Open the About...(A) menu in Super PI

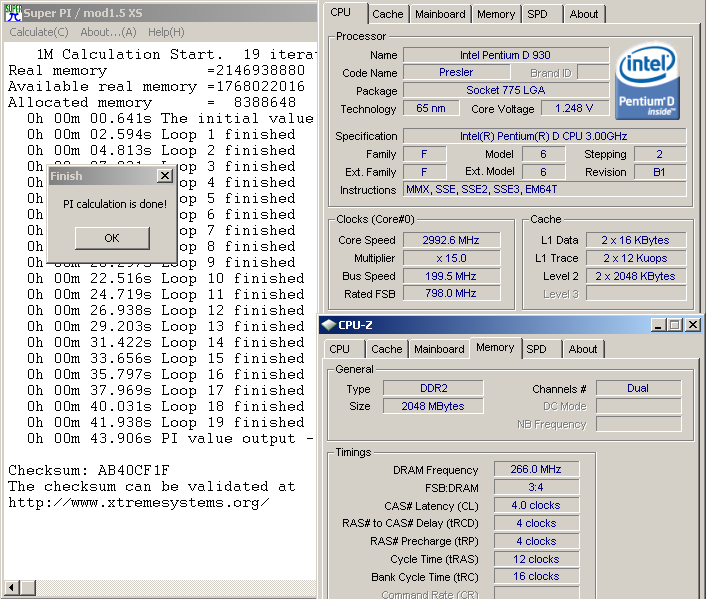[108, 32]
